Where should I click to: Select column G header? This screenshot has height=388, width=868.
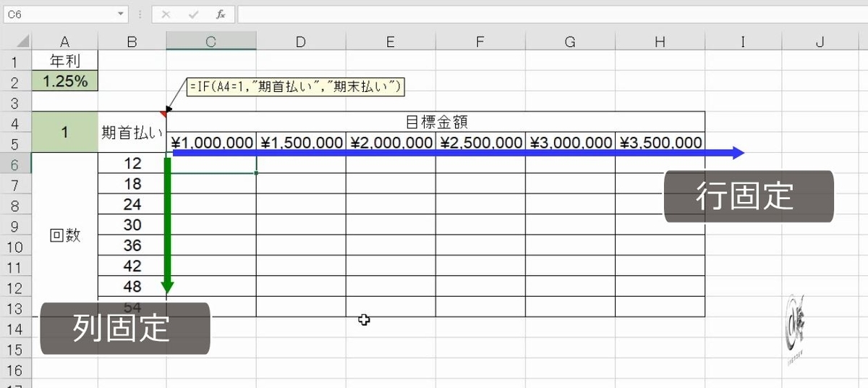pyautogui.click(x=570, y=42)
